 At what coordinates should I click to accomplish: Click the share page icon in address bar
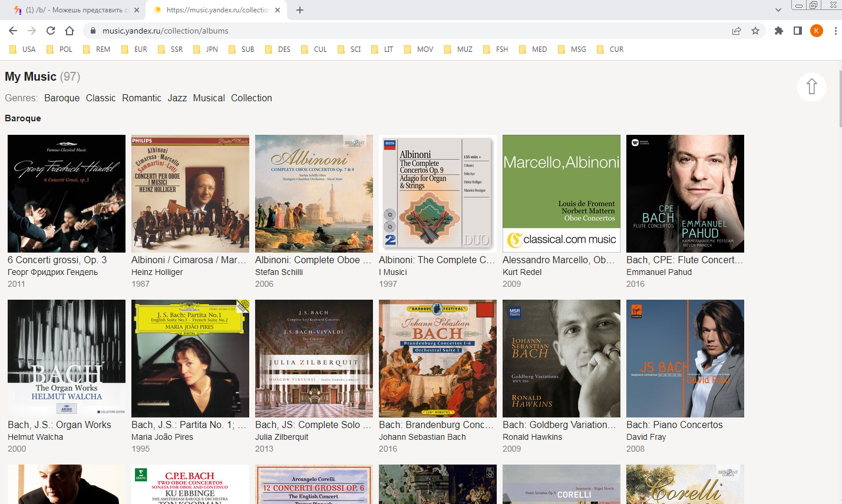737,31
